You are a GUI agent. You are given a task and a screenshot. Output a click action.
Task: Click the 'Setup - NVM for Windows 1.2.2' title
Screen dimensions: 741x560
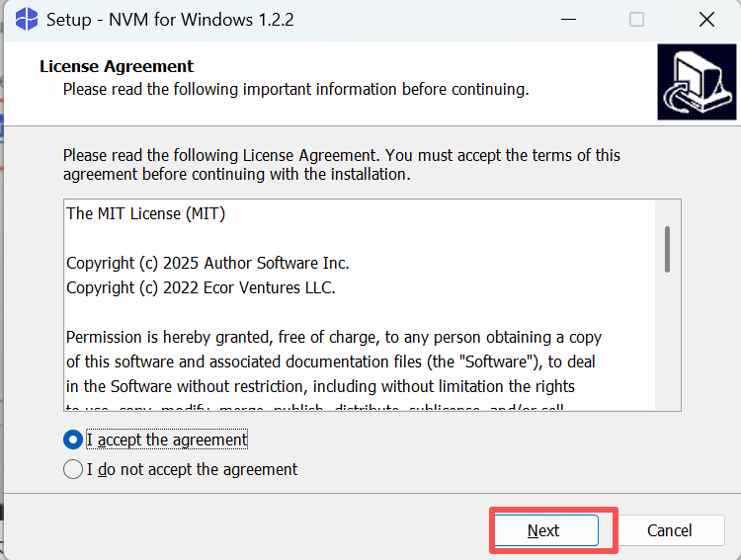pyautogui.click(x=170, y=20)
